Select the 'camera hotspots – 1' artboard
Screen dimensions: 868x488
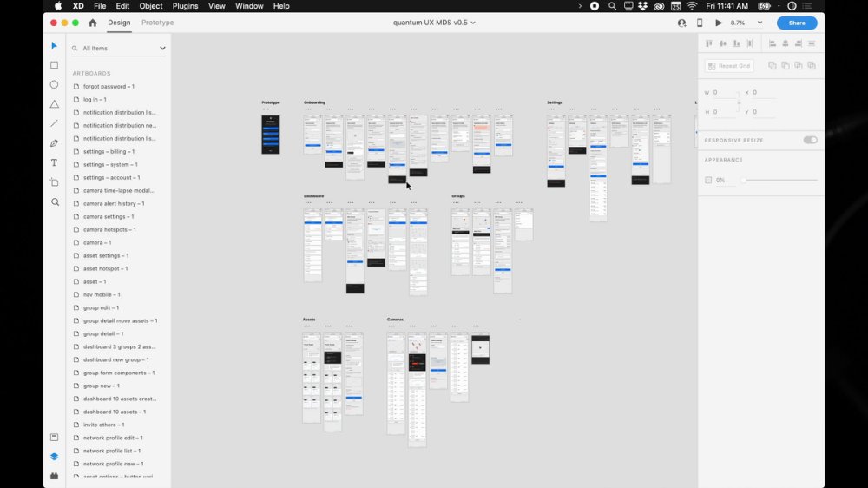[109, 230]
